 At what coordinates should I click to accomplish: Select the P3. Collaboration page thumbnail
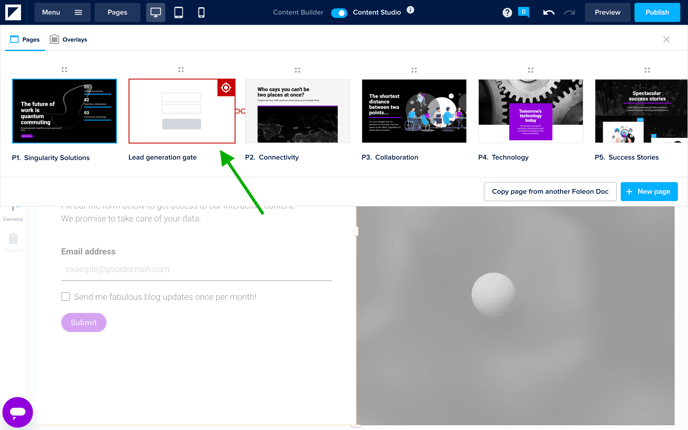(x=414, y=111)
